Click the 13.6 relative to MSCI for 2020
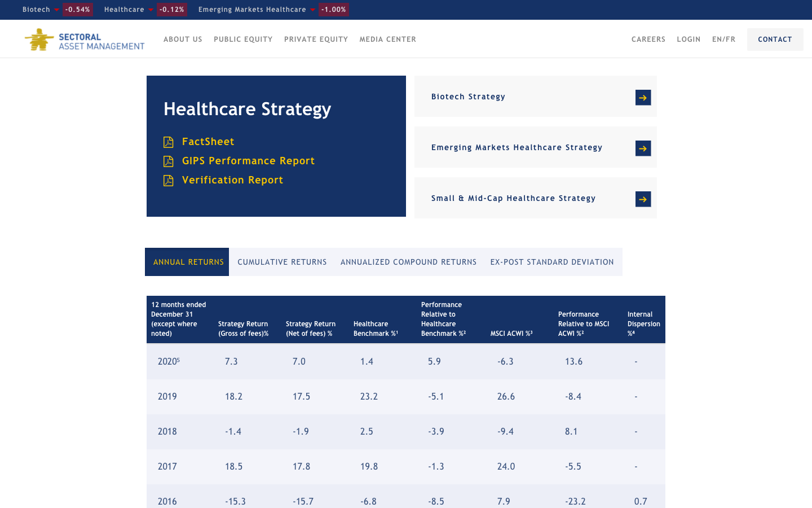This screenshot has width=812, height=508. coord(573,361)
